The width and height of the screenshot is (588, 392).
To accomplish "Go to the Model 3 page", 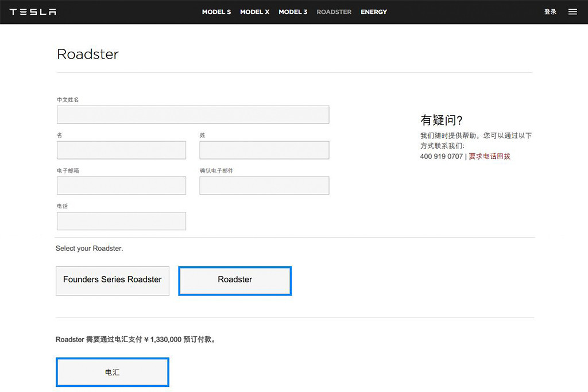I will 293,12.
